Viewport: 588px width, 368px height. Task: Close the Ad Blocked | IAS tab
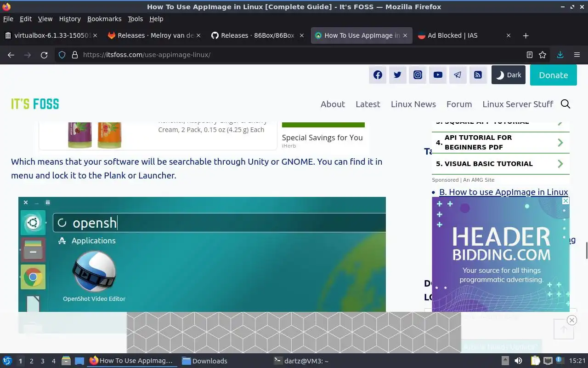(x=509, y=35)
